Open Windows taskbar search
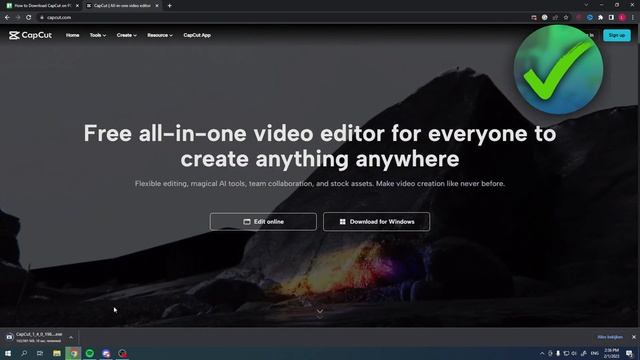 pyautogui.click(x=24, y=353)
